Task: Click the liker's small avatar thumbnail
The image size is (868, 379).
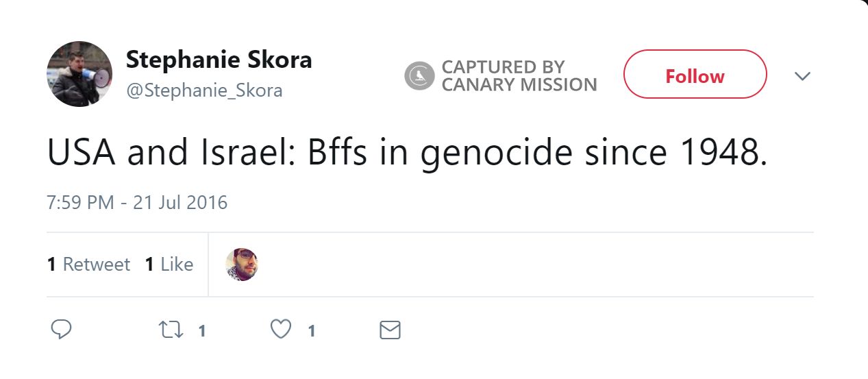Action: (x=242, y=265)
